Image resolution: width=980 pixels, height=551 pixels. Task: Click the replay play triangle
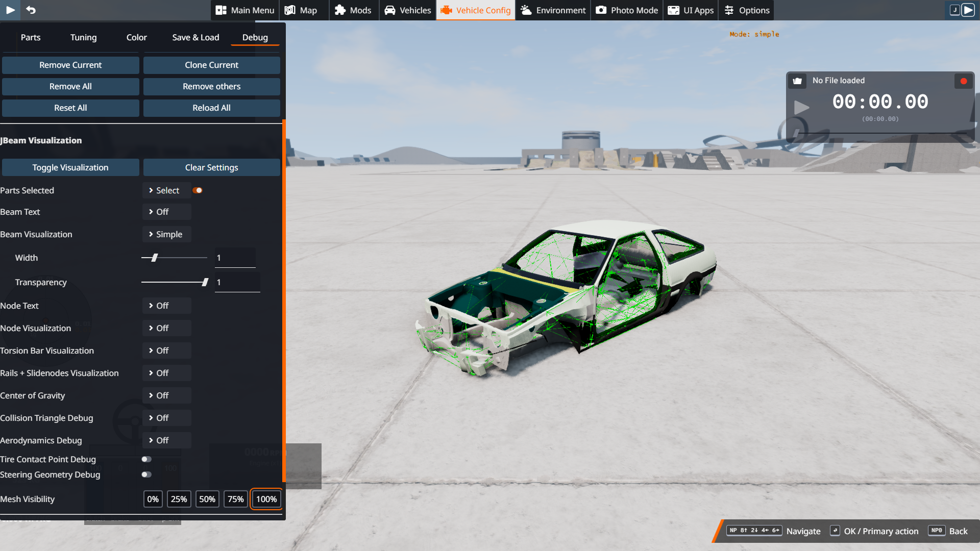point(801,107)
